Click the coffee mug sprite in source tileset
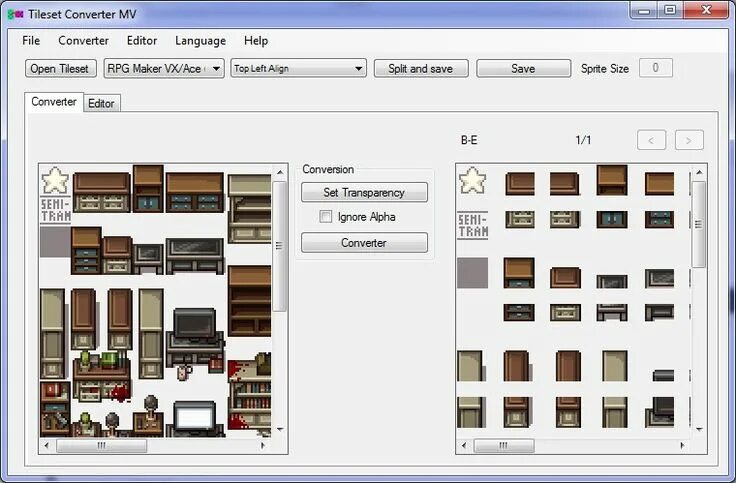Image resolution: width=736 pixels, height=483 pixels. [x=184, y=373]
